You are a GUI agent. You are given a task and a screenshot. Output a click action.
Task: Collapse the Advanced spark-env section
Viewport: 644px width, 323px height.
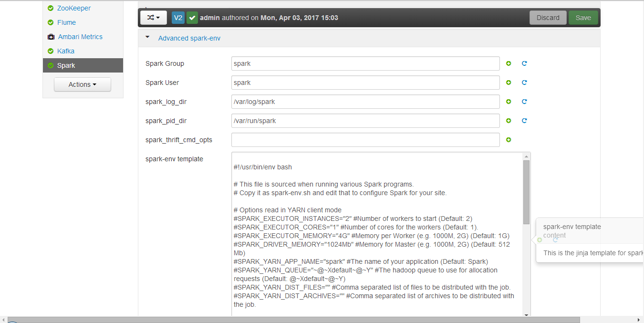[x=148, y=38]
